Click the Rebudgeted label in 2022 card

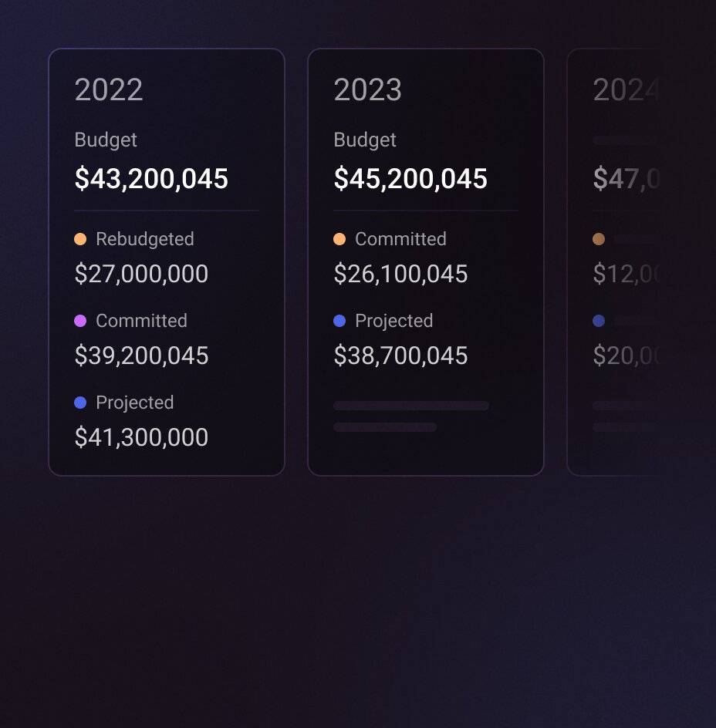pyautogui.click(x=144, y=239)
